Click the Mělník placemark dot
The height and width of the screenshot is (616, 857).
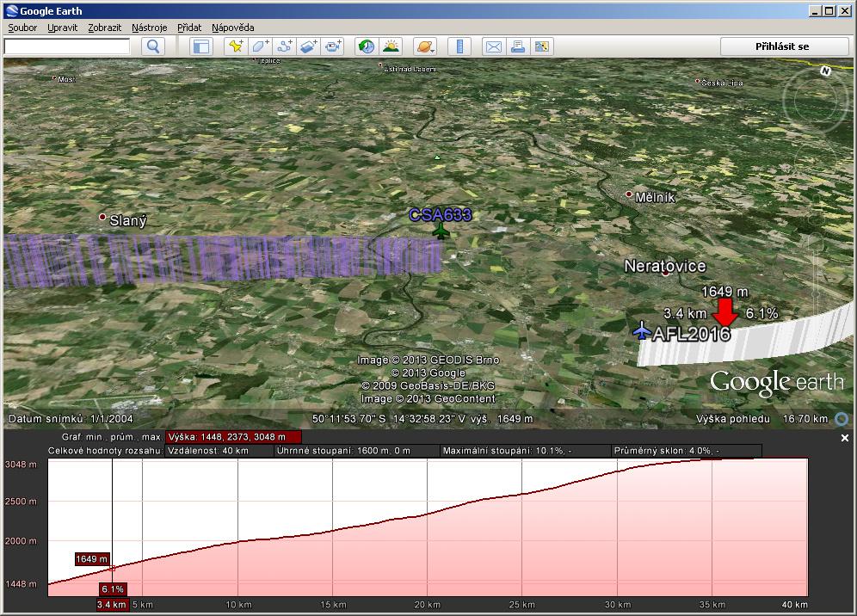pos(628,194)
